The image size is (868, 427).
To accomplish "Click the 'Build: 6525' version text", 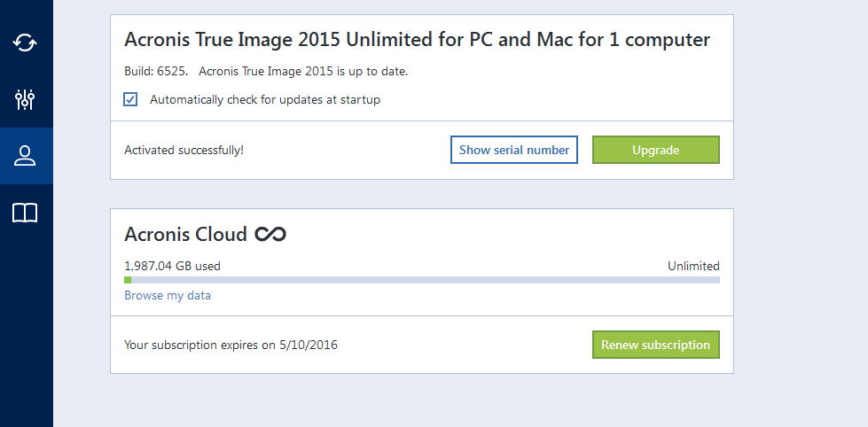I will 156,72.
